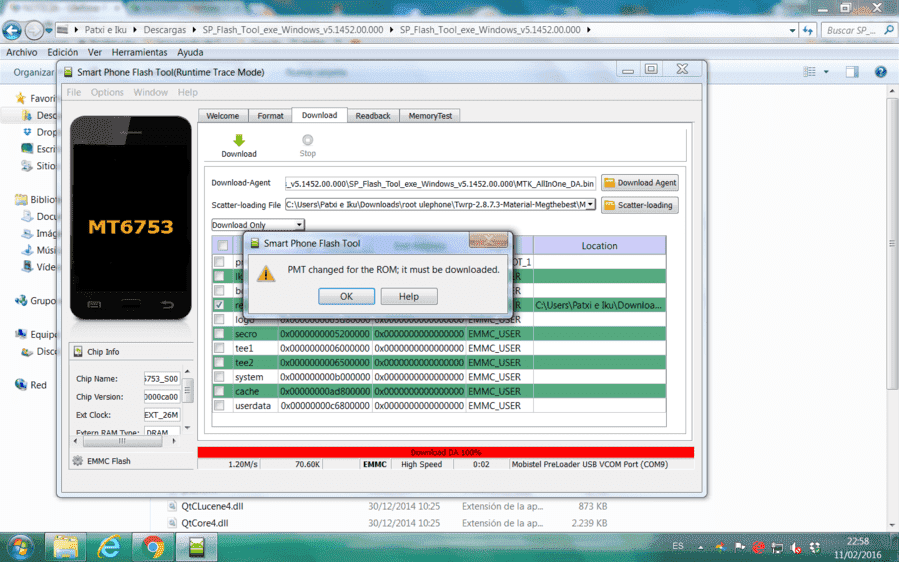Click the Download-Agent path field

coord(440,184)
